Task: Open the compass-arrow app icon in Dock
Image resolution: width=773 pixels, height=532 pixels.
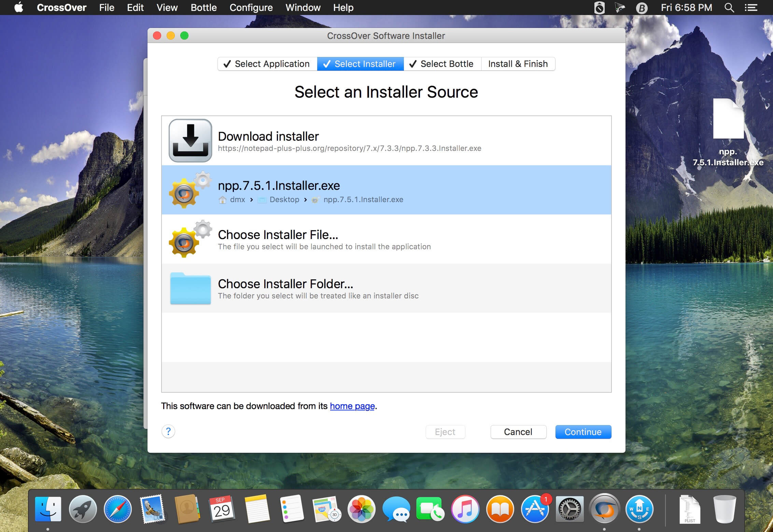Action: (640, 509)
